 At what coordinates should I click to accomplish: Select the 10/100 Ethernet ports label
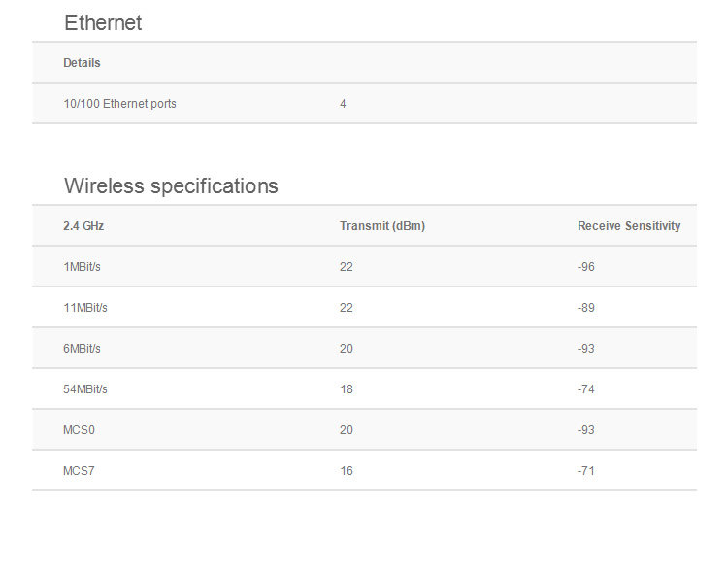(120, 104)
